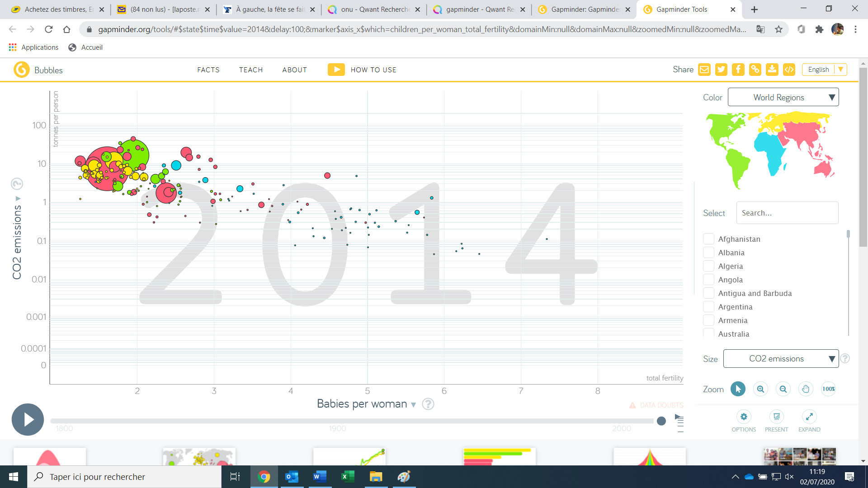The width and height of the screenshot is (868, 488).
Task: Download chart with the download icon
Action: (772, 70)
